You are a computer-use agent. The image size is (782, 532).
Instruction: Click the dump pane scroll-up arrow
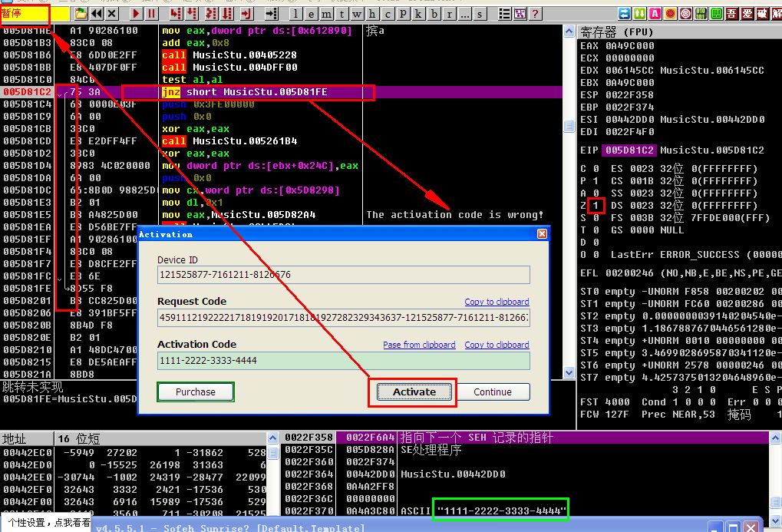[x=272, y=438]
